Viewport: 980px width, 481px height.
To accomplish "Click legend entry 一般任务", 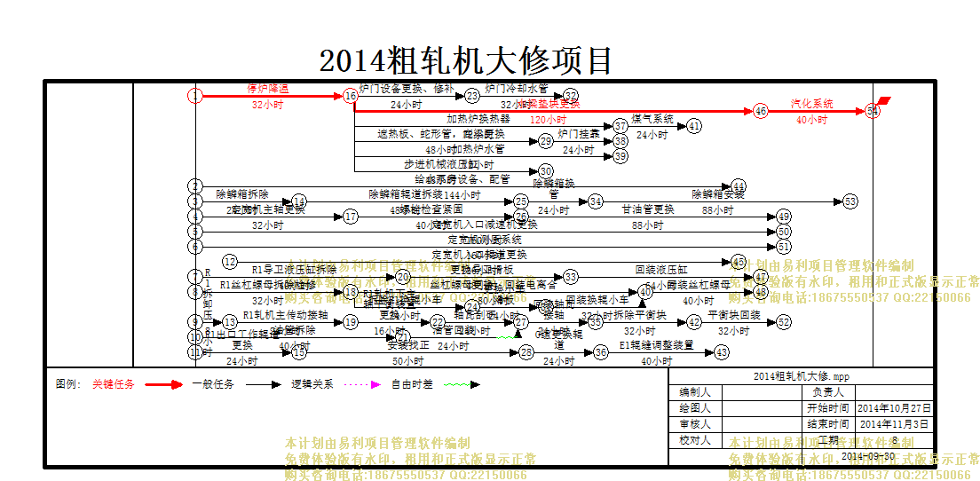I will pos(213,384).
